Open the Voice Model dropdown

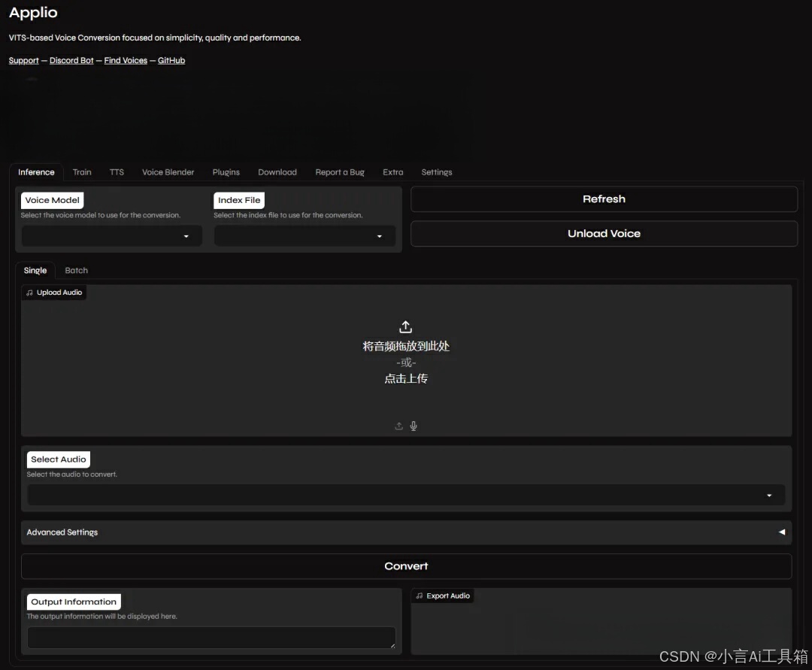112,236
